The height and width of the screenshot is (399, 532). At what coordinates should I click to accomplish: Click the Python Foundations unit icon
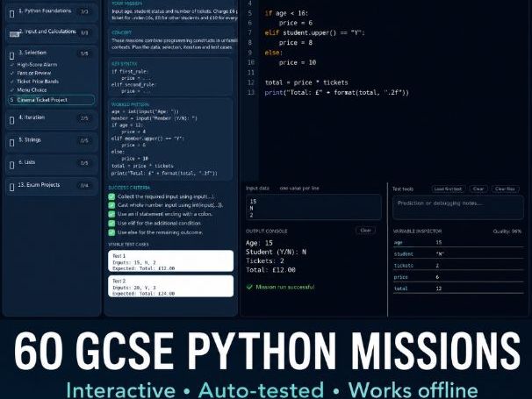click(x=12, y=13)
